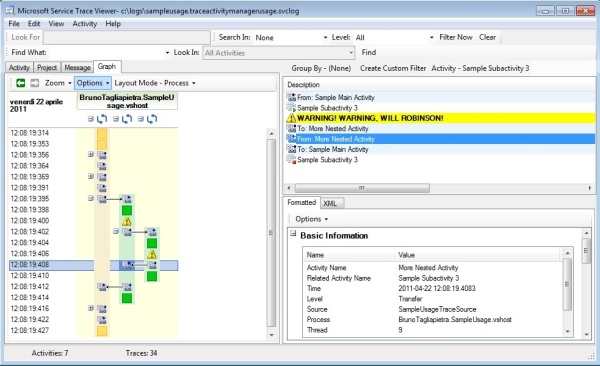Open Layout Mode - Process dropdown

click(x=155, y=83)
